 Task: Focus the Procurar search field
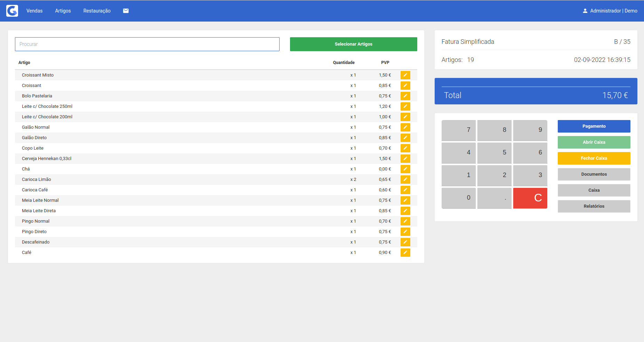pos(147,44)
